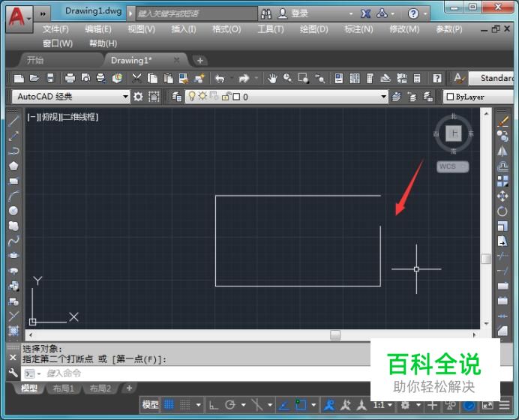
Task: Expand the polar tracking options arrow
Action: pos(243,405)
